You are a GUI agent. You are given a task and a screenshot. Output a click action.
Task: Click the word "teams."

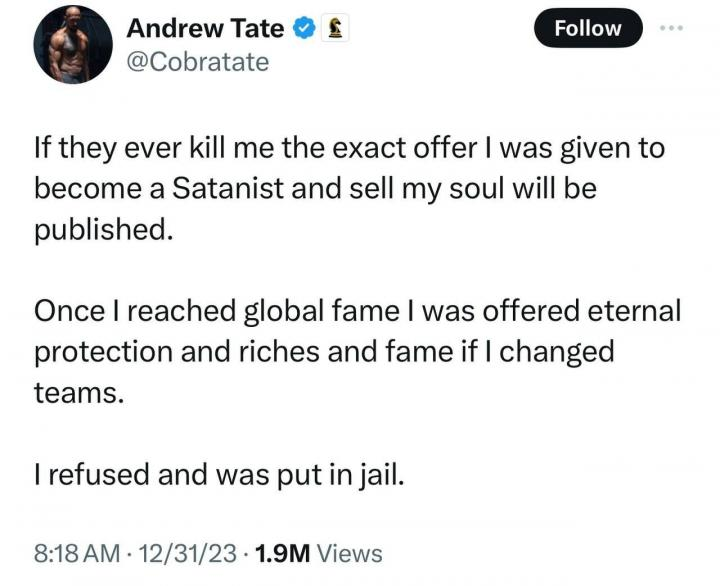80,391
